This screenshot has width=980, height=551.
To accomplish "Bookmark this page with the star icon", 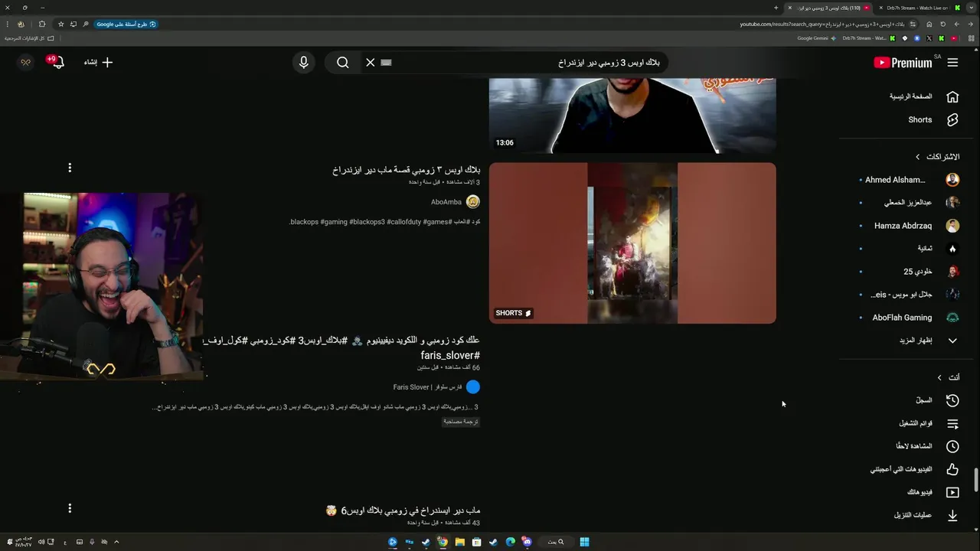I will (x=61, y=24).
